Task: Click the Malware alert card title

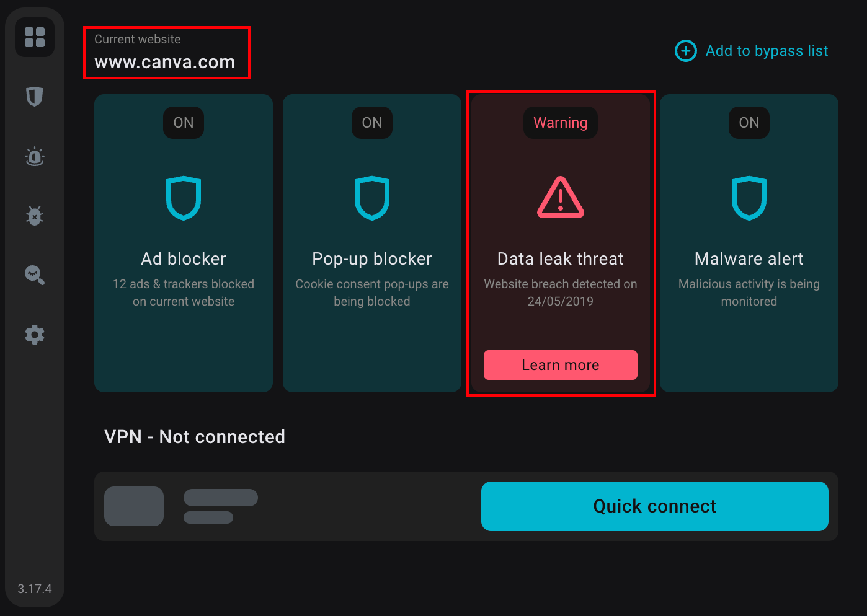Action: click(749, 258)
